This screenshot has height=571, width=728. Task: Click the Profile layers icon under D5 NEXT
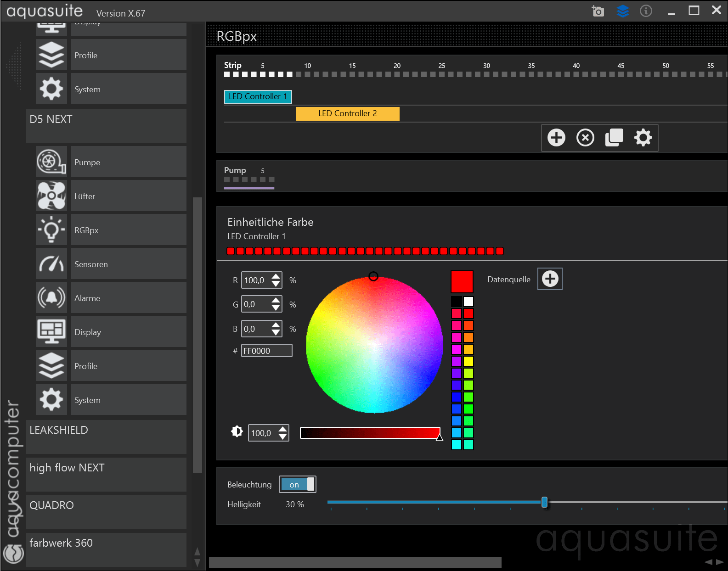51,366
